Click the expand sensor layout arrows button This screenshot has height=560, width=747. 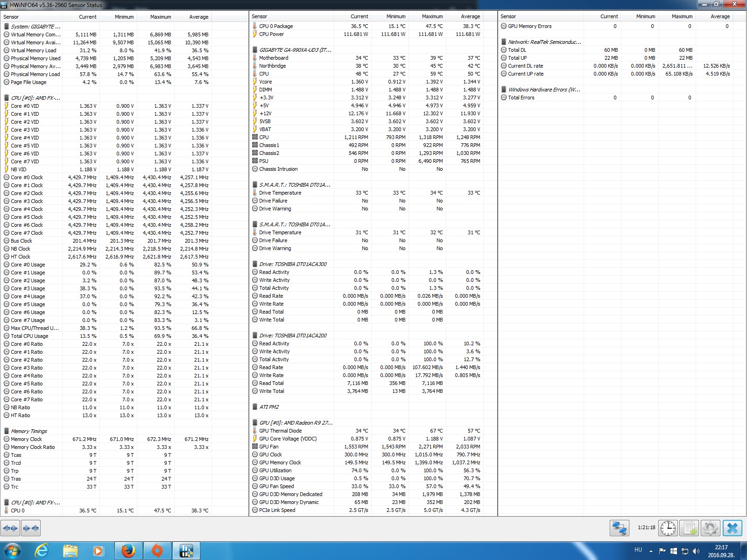pos(11,528)
